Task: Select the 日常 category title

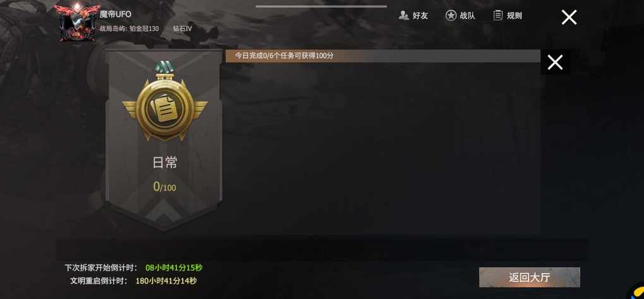Action: pyautogui.click(x=165, y=162)
